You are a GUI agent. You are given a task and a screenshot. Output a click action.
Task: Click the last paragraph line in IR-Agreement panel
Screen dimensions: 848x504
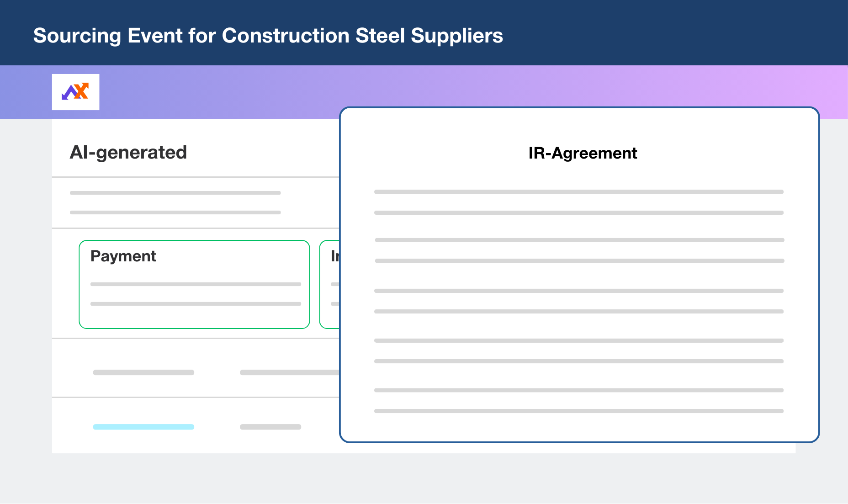[579, 411]
